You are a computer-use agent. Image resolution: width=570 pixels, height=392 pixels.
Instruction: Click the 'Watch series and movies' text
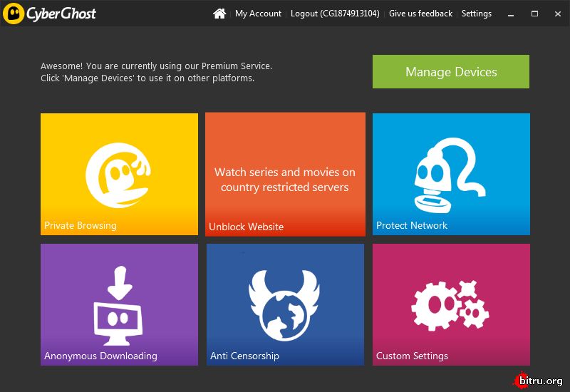tap(284, 180)
